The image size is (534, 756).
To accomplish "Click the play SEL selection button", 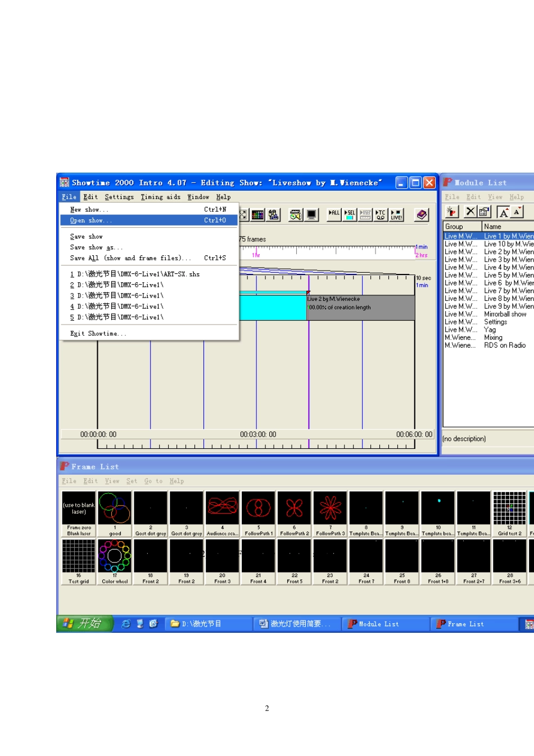I will pyautogui.click(x=350, y=214).
